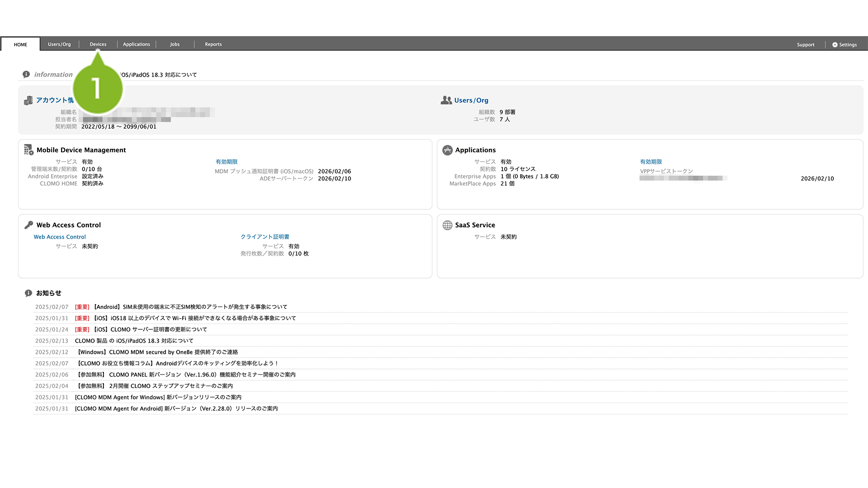Open the Reports tab
The height and width of the screenshot is (488, 868).
pos(213,44)
